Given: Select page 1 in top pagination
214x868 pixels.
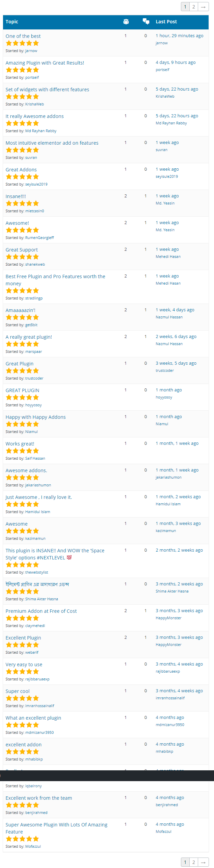Looking at the screenshot, I should (185, 7).
